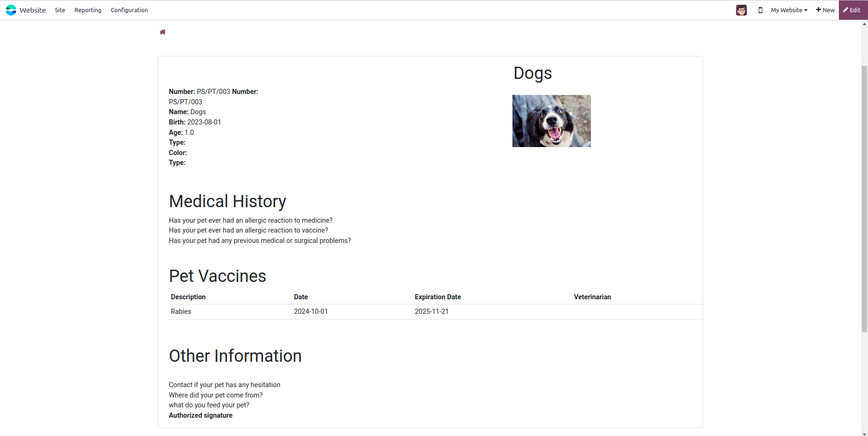The image size is (868, 436).
Task: Click the Name: Dogs line
Action: coord(187,112)
